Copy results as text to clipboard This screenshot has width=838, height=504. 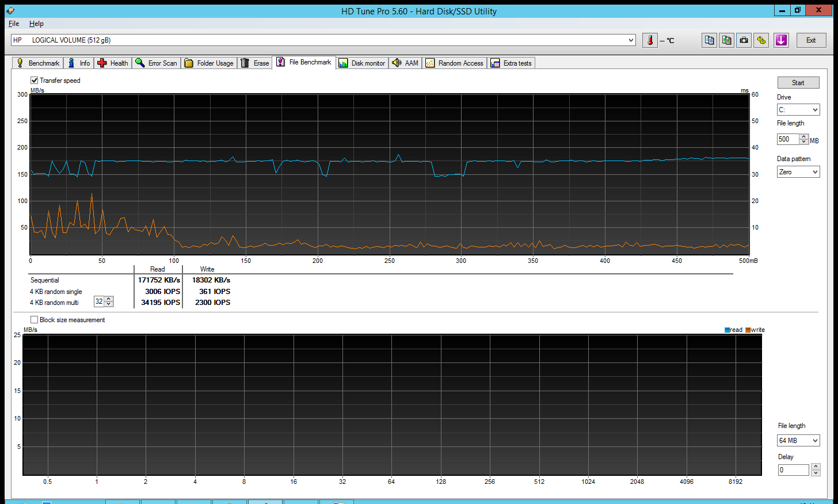709,40
